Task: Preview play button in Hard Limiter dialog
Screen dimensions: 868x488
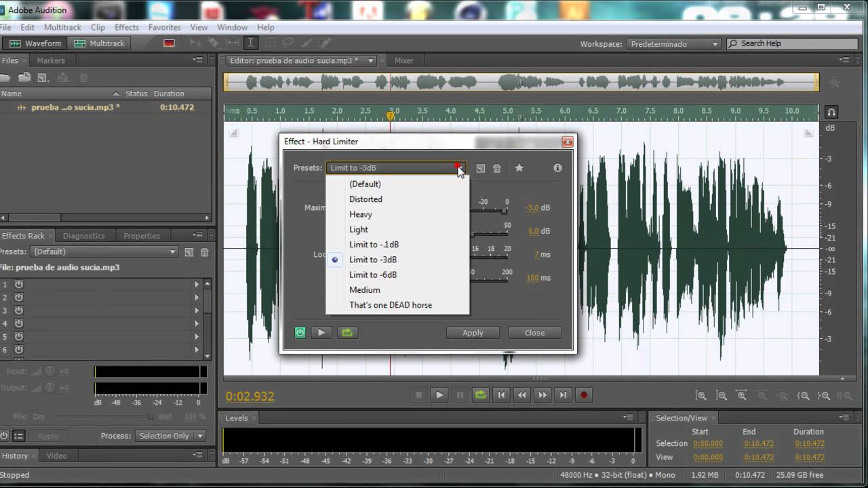Action: click(x=321, y=333)
